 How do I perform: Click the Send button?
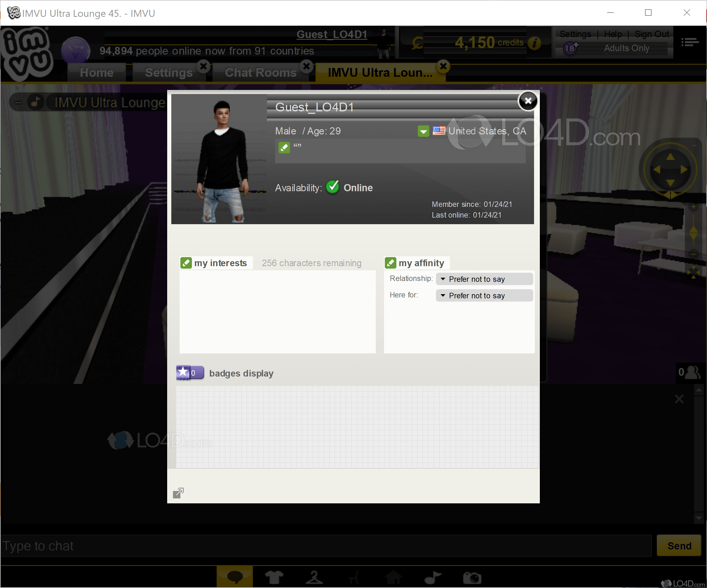pyautogui.click(x=679, y=545)
